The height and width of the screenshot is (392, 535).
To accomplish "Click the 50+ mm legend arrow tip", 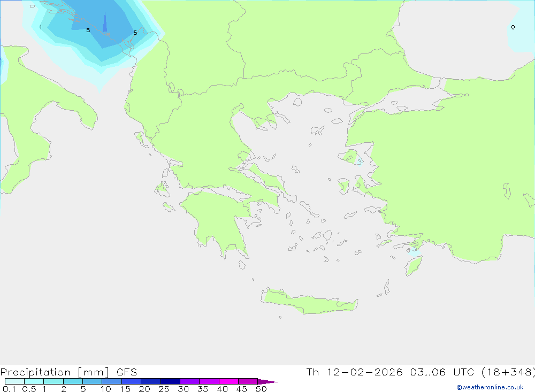I will (267, 381).
